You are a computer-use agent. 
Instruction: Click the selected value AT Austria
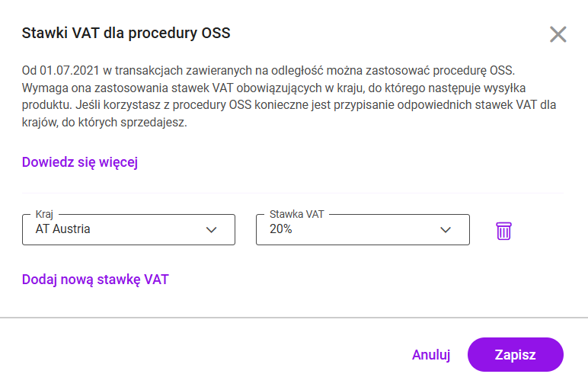62,229
